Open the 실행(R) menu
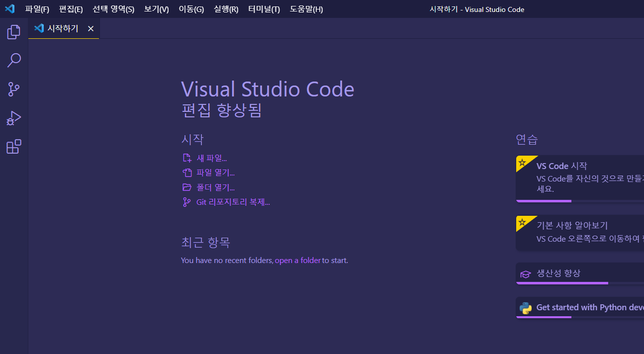The height and width of the screenshot is (354, 644). [x=226, y=9]
